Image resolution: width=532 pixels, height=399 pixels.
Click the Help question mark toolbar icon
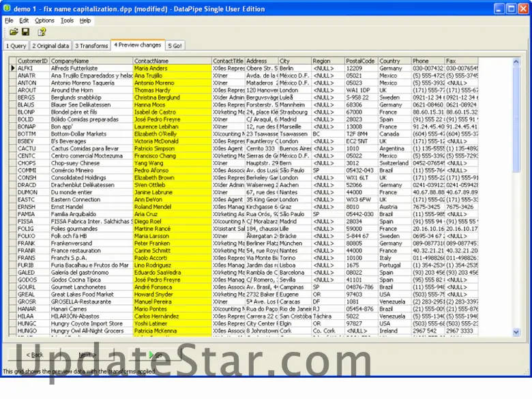click(x=42, y=32)
